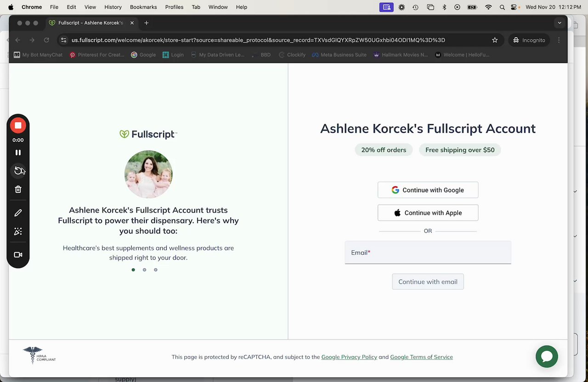
Task: Open the tab search dropdown arrow
Action: coord(559,23)
